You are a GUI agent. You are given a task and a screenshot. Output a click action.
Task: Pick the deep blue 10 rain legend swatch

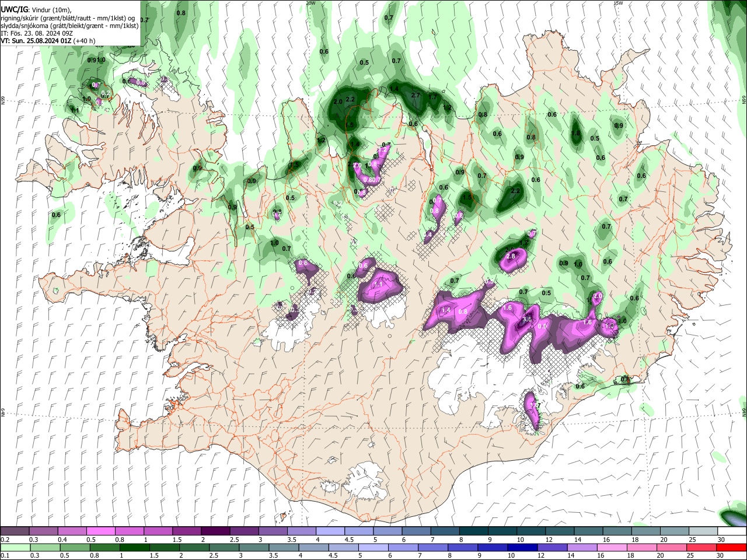click(x=523, y=547)
